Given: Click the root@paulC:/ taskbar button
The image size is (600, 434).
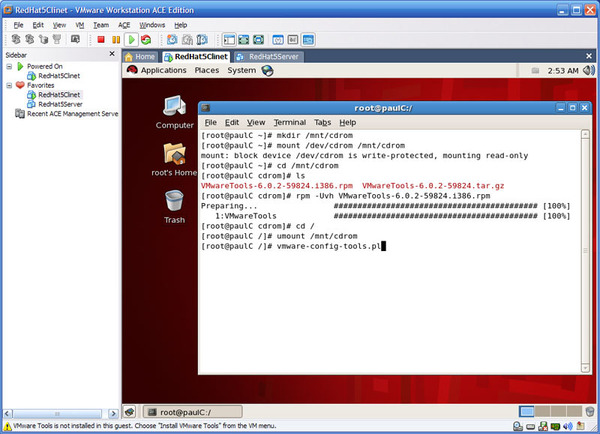Looking at the screenshot, I should point(192,412).
